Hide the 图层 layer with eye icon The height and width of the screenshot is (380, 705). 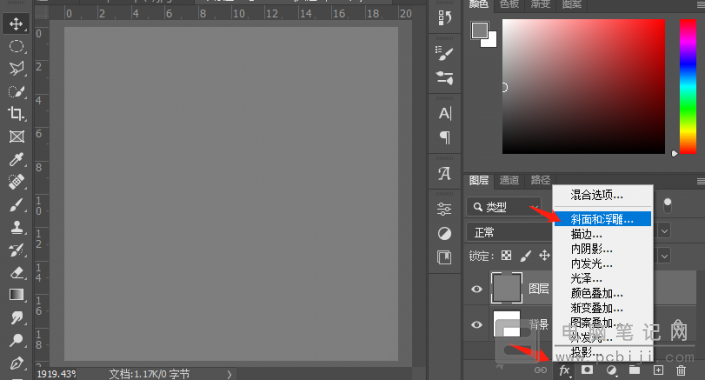[x=477, y=288]
